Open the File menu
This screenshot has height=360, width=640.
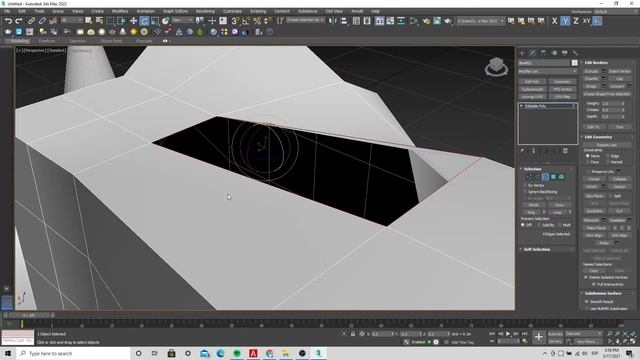coord(7,11)
